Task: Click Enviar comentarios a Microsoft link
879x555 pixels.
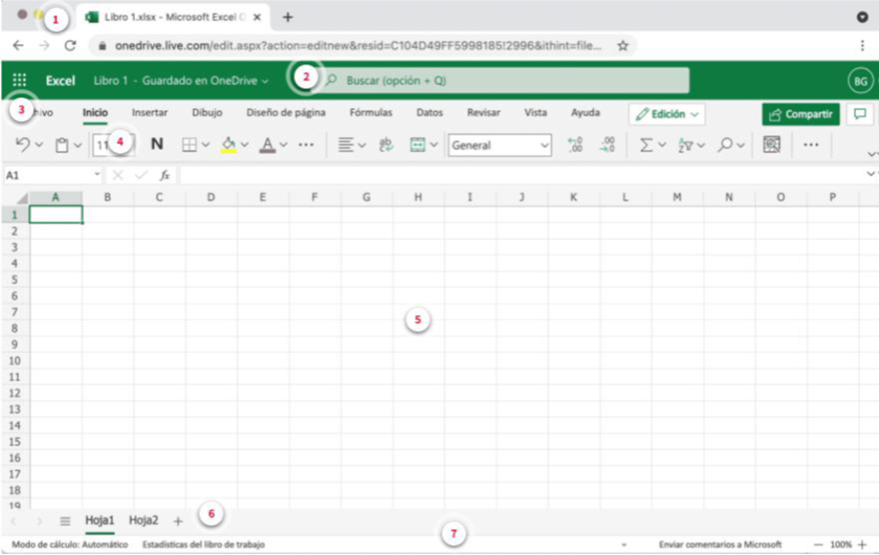Action: (720, 544)
